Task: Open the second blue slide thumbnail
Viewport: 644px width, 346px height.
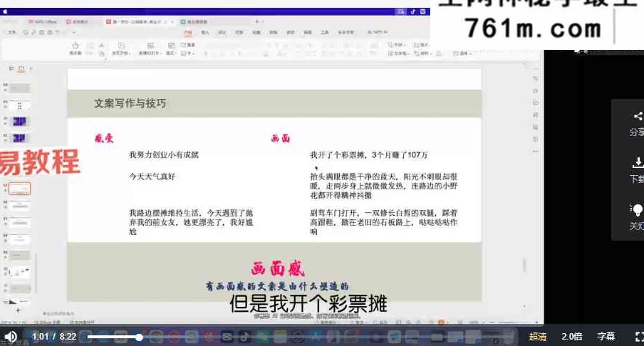Action: [x=19, y=138]
